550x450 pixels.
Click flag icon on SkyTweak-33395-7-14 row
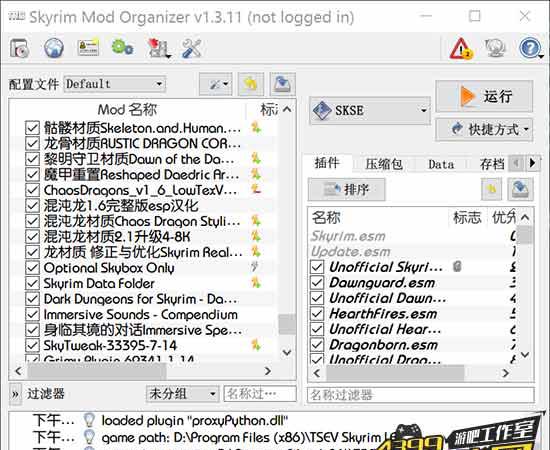(256, 345)
